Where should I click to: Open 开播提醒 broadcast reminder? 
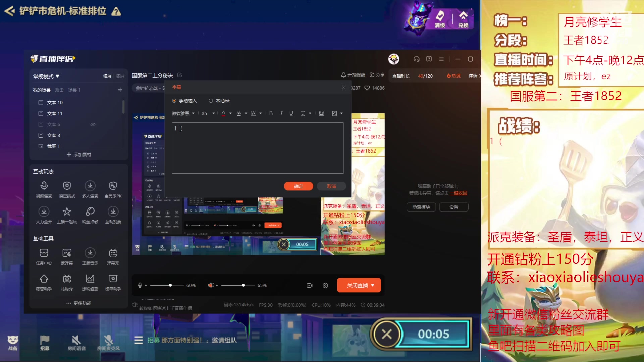353,75
